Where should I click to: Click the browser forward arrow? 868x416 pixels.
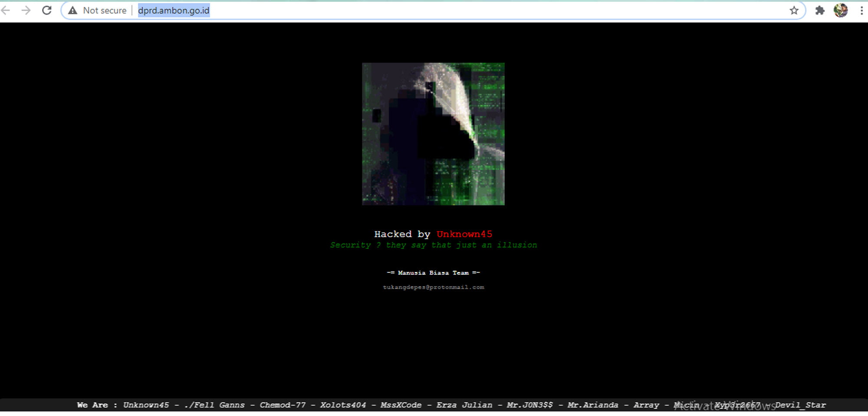tap(26, 10)
